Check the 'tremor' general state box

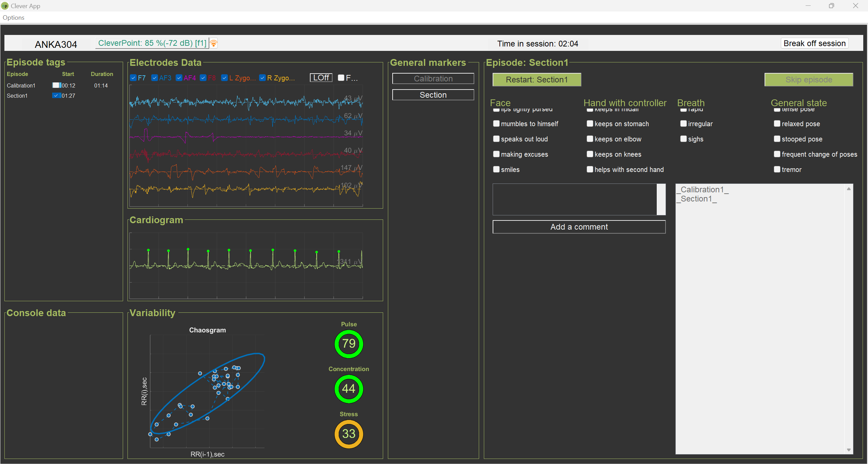[x=777, y=169]
